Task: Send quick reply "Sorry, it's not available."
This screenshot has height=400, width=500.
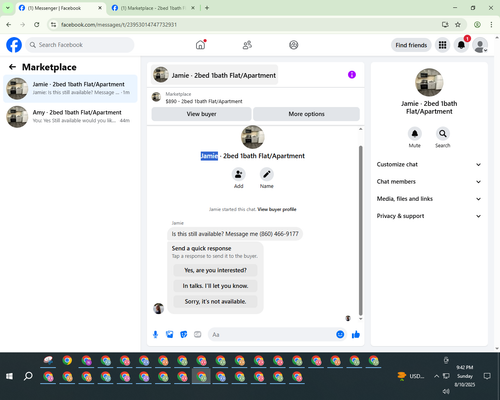Action: (215, 302)
